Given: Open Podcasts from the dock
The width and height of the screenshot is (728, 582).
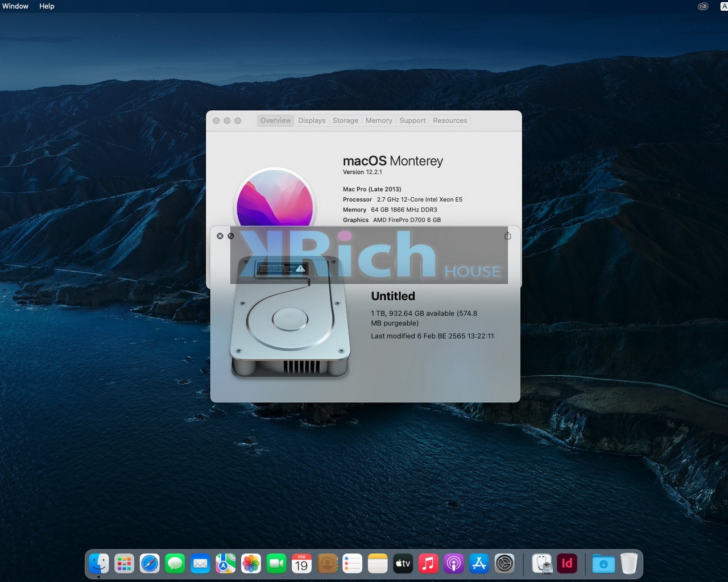Looking at the screenshot, I should [x=453, y=564].
